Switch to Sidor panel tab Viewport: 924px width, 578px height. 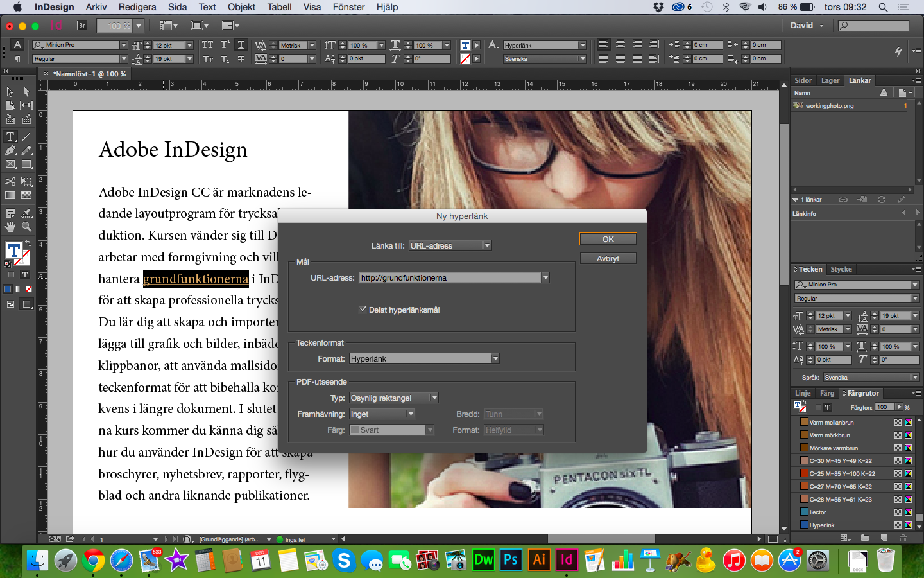pos(803,80)
